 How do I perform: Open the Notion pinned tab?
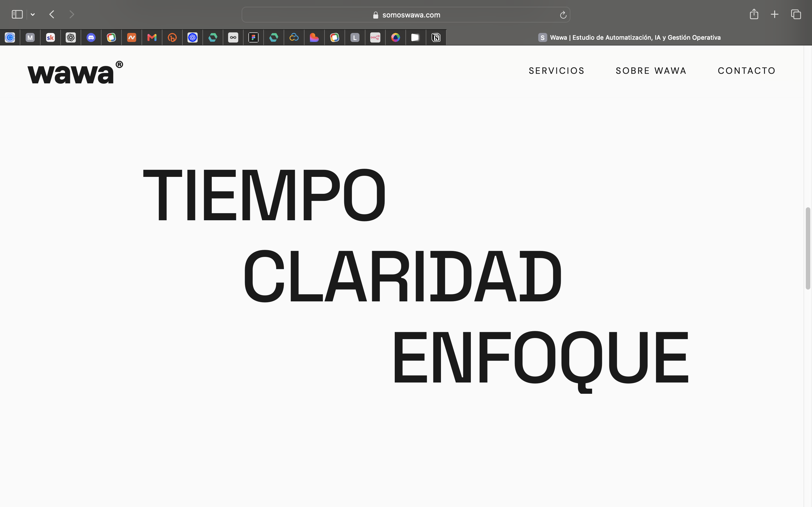[436, 37]
